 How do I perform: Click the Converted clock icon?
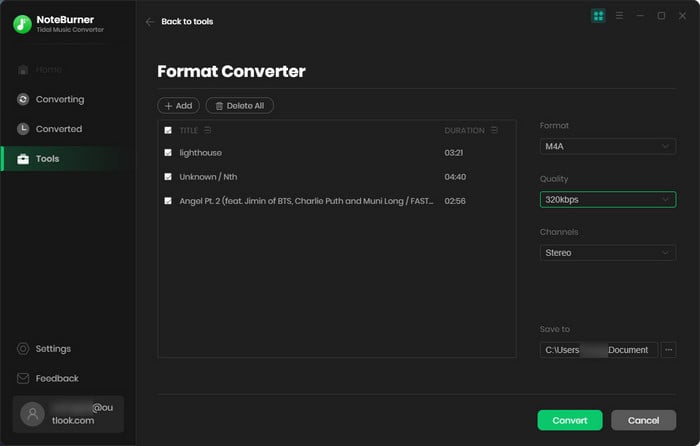(x=23, y=129)
